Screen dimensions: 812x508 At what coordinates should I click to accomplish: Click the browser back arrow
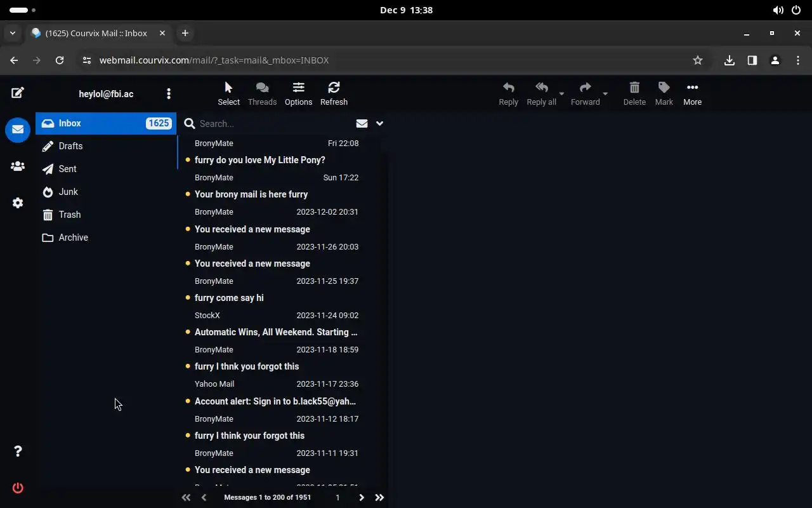coord(14,60)
